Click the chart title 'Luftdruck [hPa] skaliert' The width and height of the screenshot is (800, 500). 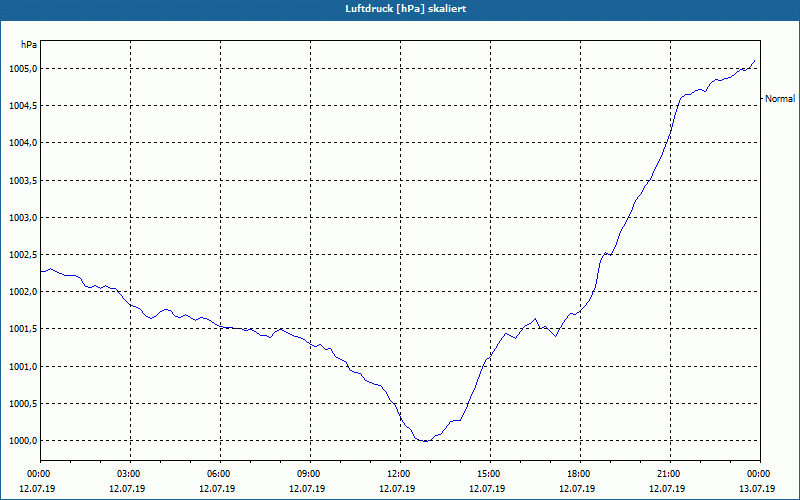406,9
